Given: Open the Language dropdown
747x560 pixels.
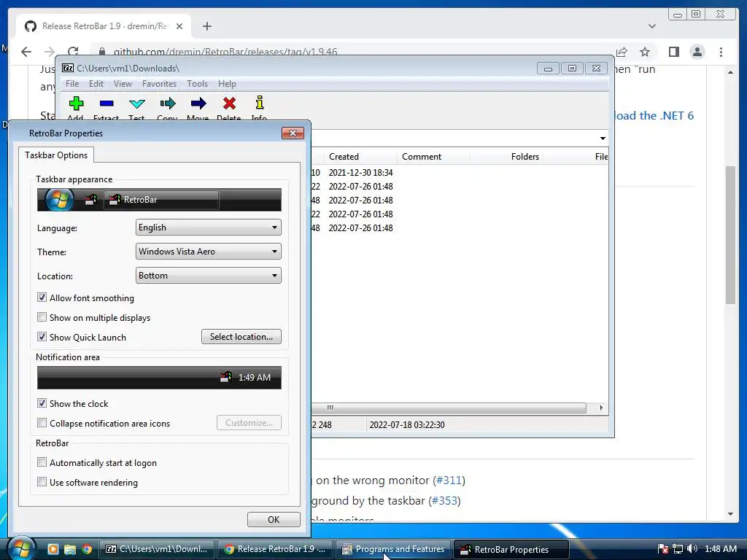Looking at the screenshot, I should (208, 227).
